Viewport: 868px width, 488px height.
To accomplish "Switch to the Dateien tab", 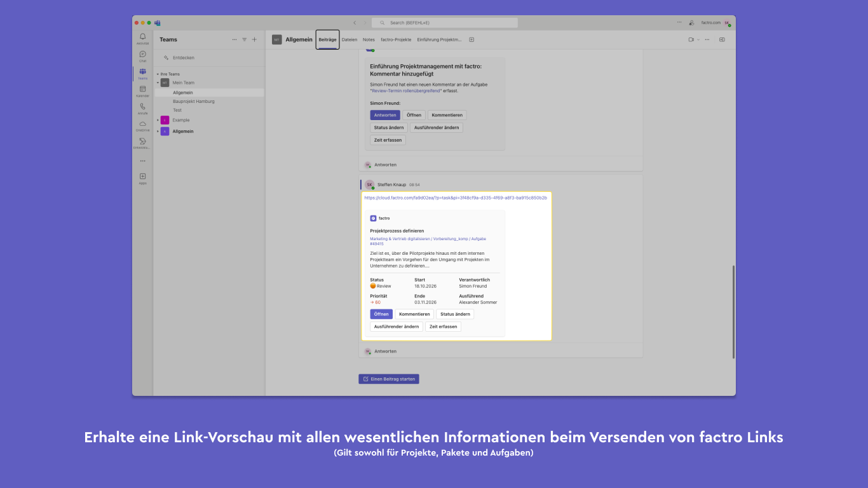I will pyautogui.click(x=349, y=39).
